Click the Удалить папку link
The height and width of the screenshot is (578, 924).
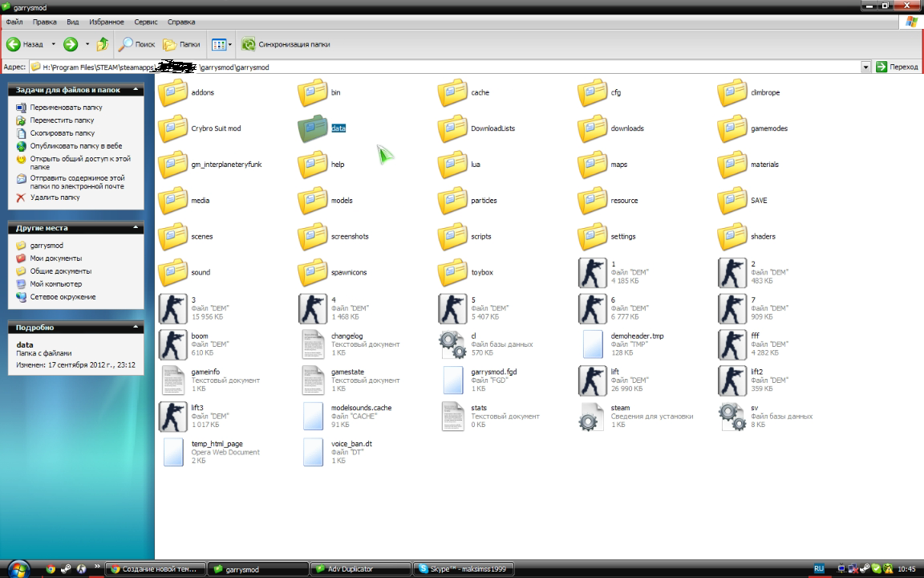55,197
